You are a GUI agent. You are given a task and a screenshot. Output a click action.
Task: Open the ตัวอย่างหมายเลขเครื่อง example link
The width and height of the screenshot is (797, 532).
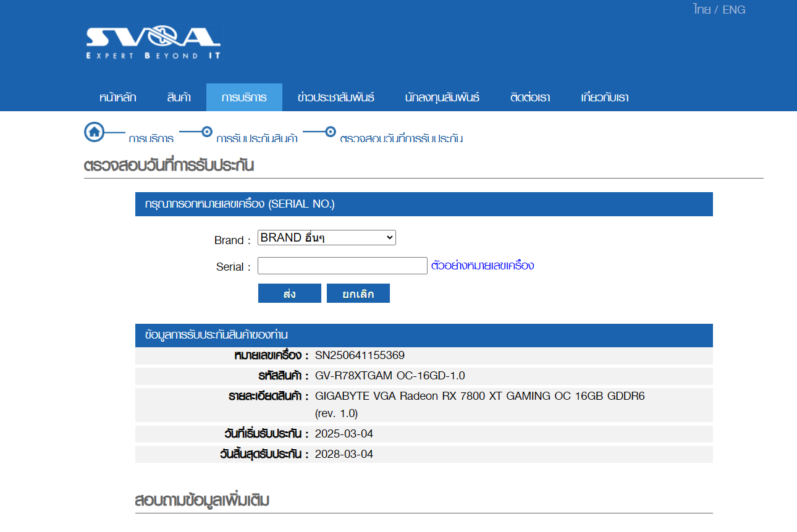(x=483, y=266)
